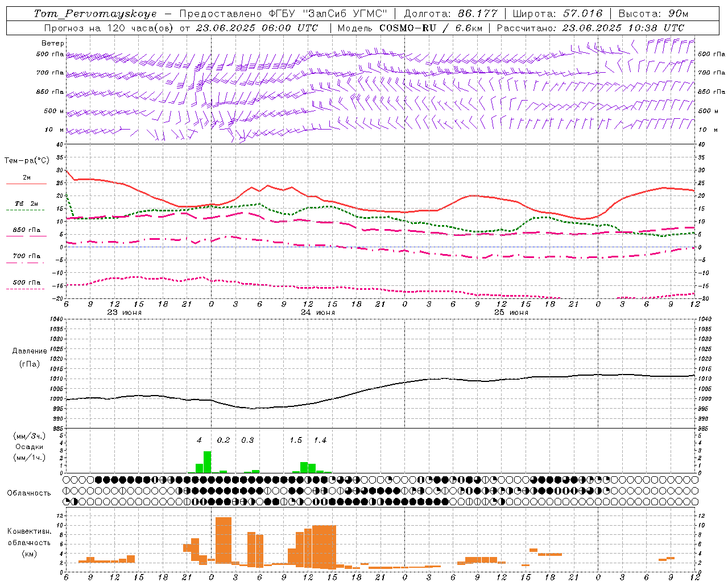The image size is (728, 582).
Task: Click the 3-hour precipitation value 1.5
Action: (296, 440)
